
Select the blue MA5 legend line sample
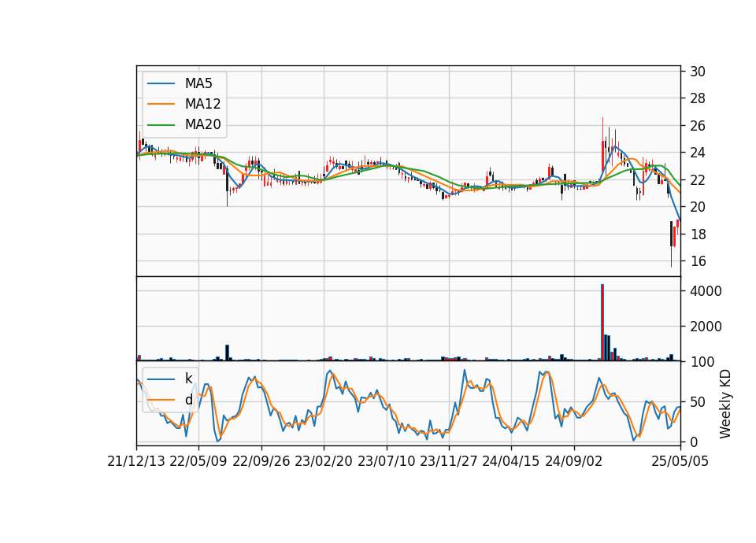click(161, 83)
